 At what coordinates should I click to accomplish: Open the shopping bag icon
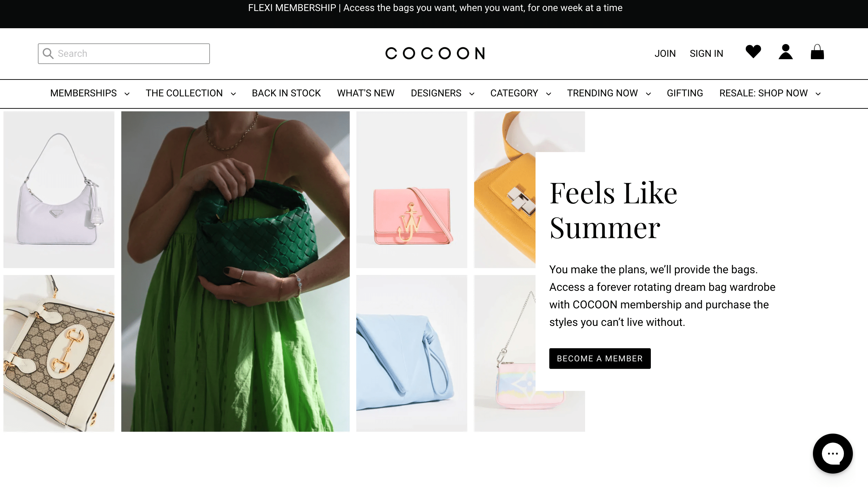[x=817, y=52]
